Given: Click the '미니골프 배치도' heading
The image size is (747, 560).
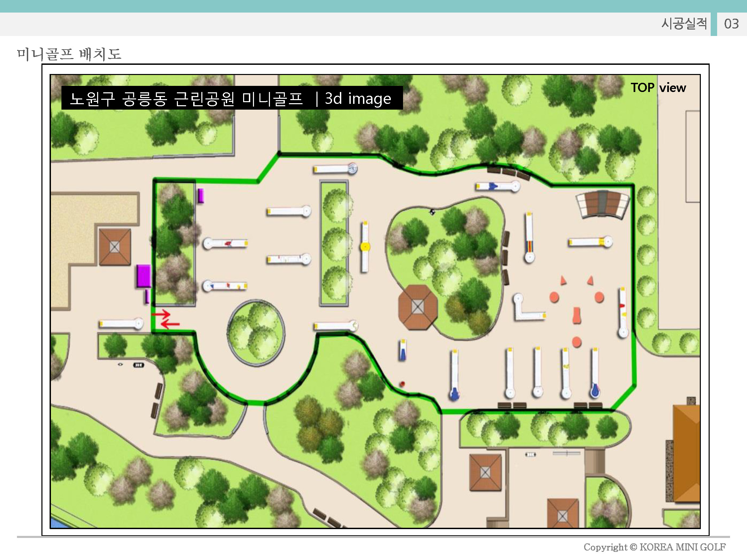Looking at the screenshot, I should pyautogui.click(x=69, y=54).
